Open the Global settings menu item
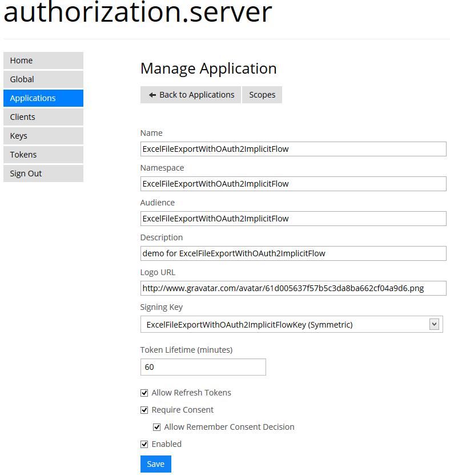Image resolution: width=450 pixels, height=476 pixels. tap(43, 79)
